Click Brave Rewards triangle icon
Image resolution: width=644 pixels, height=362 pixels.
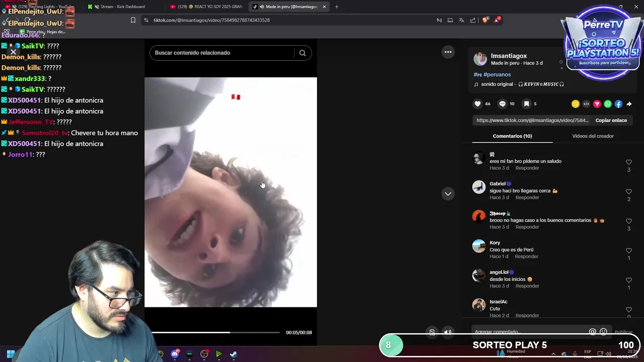[497, 20]
